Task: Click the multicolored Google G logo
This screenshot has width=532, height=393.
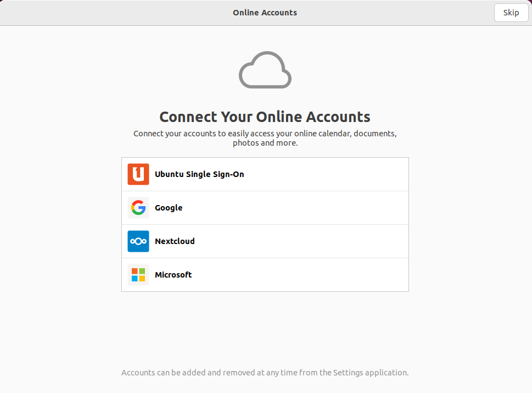Action: (138, 208)
